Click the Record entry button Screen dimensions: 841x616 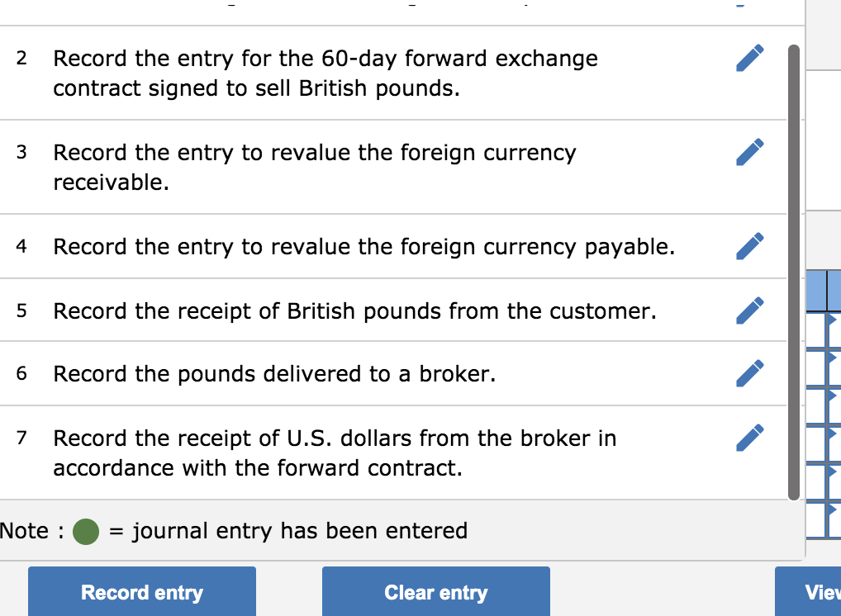click(x=141, y=592)
